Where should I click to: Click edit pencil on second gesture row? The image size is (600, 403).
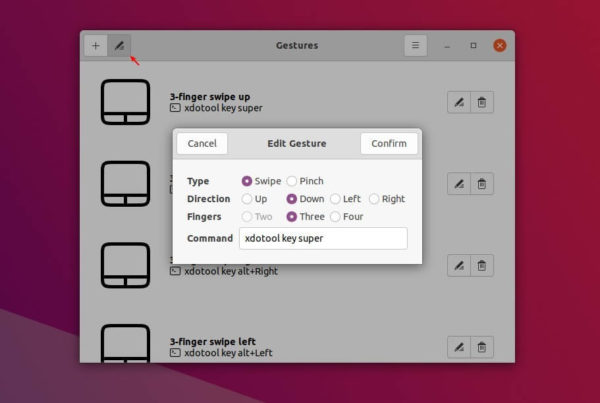click(458, 184)
